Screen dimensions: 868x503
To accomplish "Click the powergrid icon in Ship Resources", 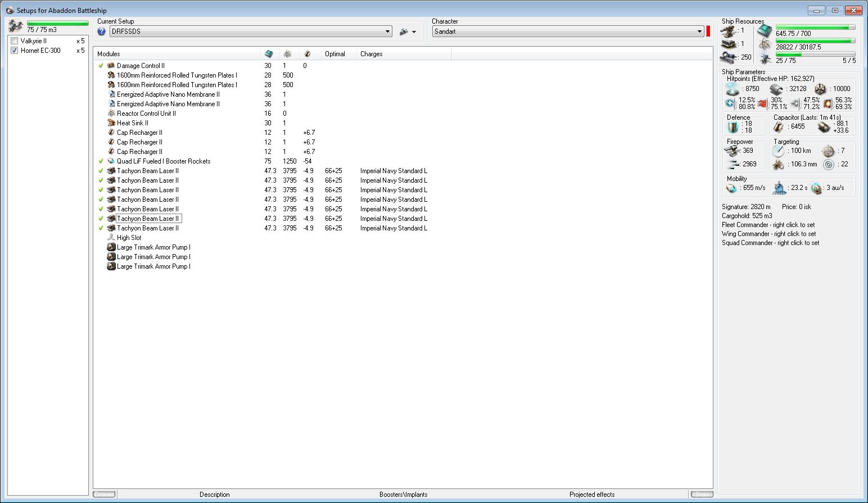I will point(765,45).
